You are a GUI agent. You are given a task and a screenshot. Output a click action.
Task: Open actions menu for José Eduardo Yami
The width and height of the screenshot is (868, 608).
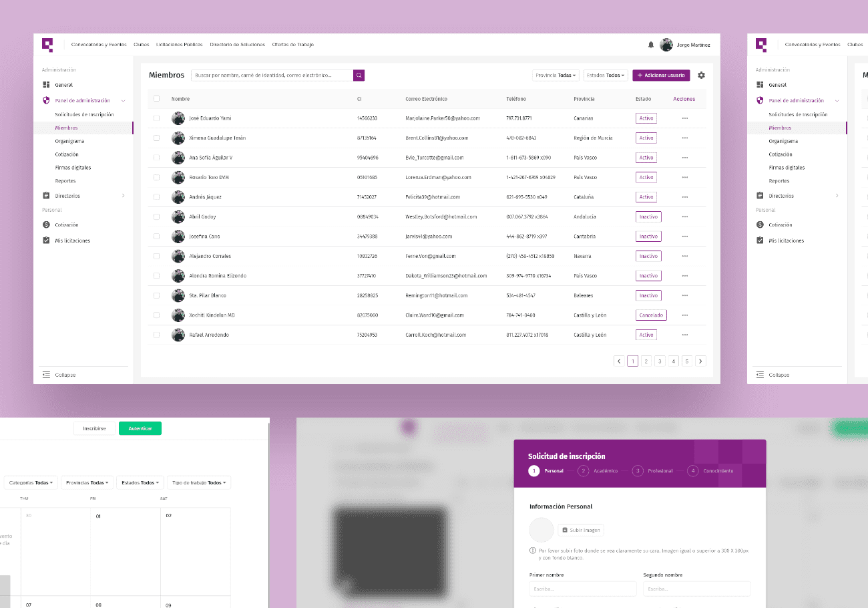684,118
